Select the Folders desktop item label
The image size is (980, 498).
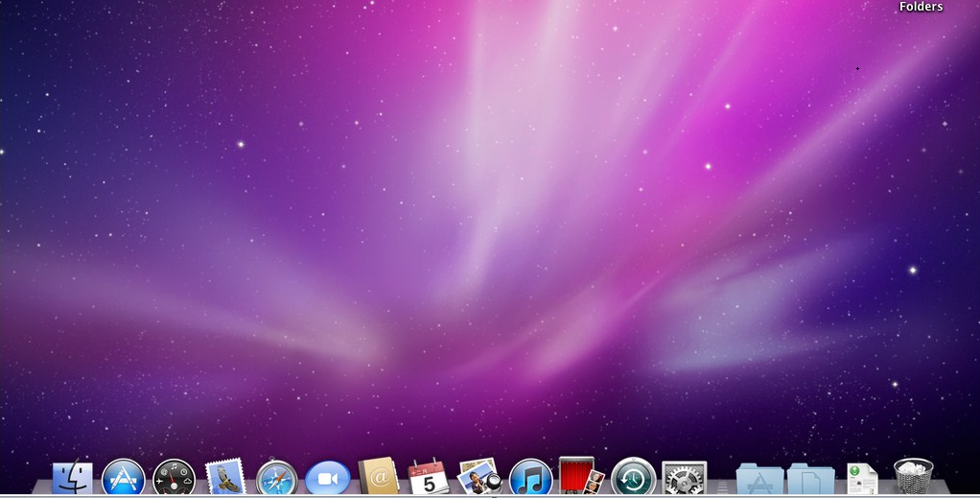coord(921,7)
